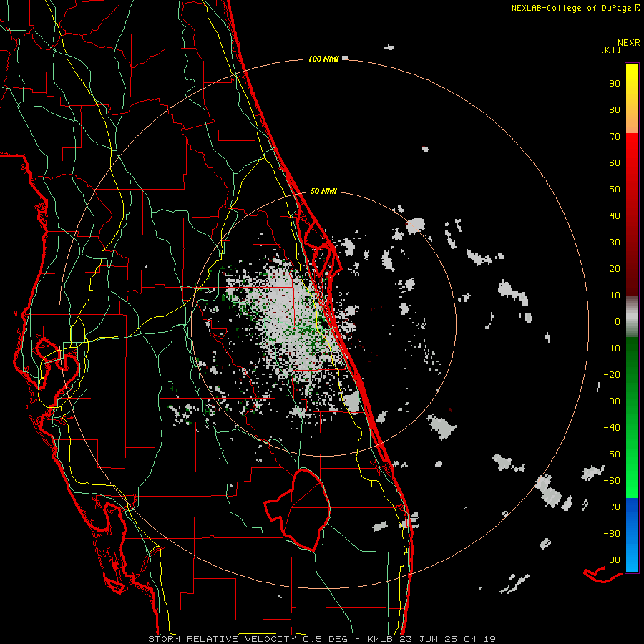Select the -30 value on velocity scale

pos(612,401)
